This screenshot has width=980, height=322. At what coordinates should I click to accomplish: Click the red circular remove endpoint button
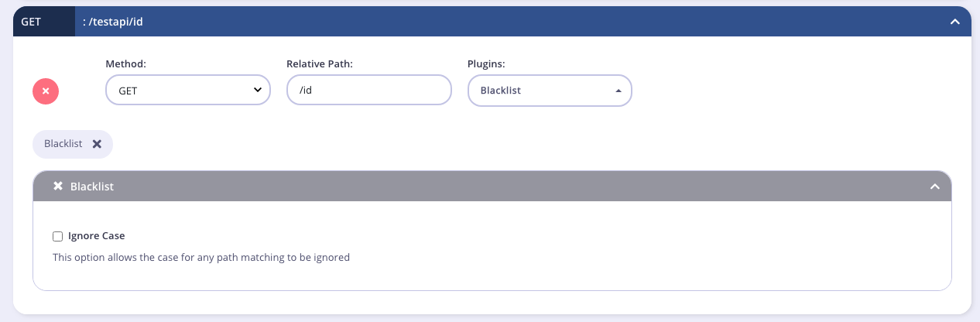coord(46,91)
